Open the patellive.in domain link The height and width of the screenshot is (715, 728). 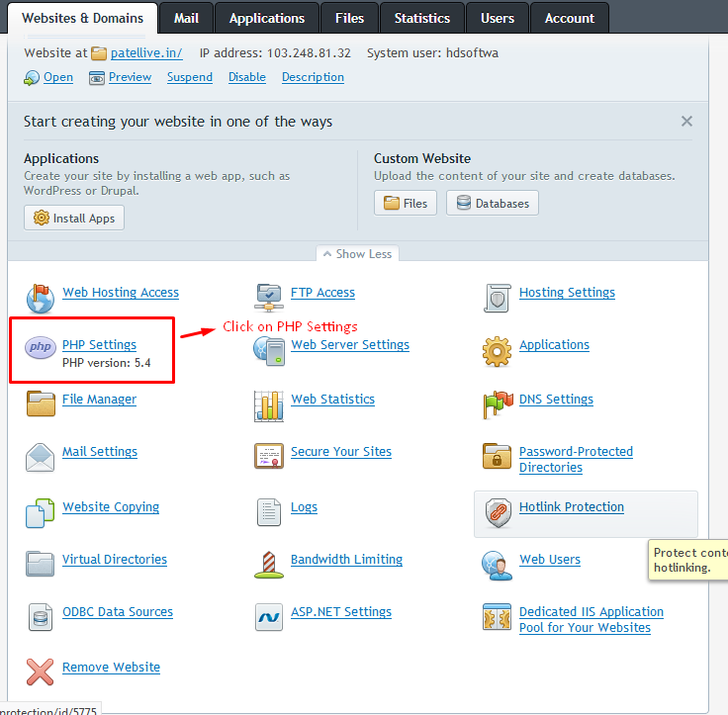click(146, 53)
